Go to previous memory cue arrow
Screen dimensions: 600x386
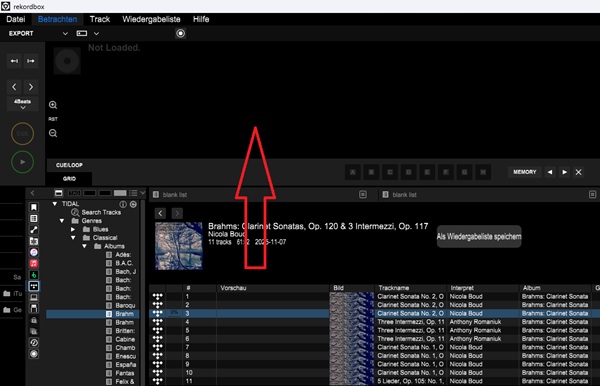pos(550,172)
